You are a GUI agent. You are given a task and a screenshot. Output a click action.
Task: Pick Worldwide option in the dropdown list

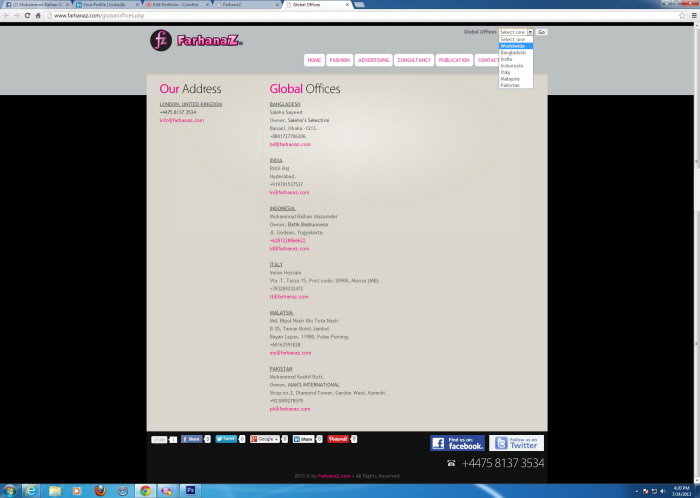coord(513,46)
